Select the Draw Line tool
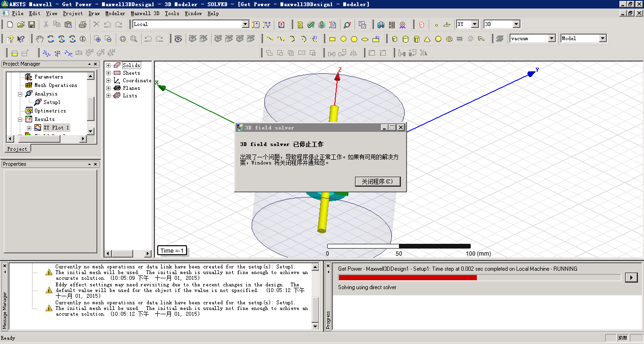The height and width of the screenshot is (344, 644). tap(270, 39)
